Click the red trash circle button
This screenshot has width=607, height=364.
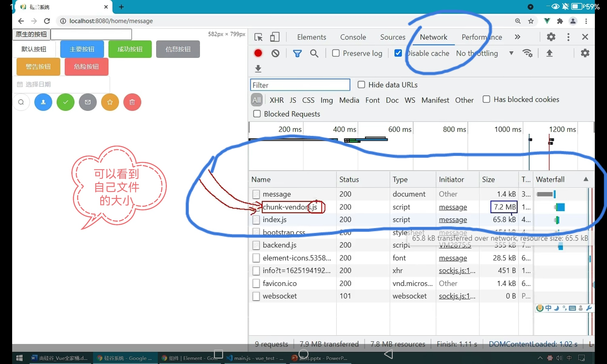(x=132, y=102)
